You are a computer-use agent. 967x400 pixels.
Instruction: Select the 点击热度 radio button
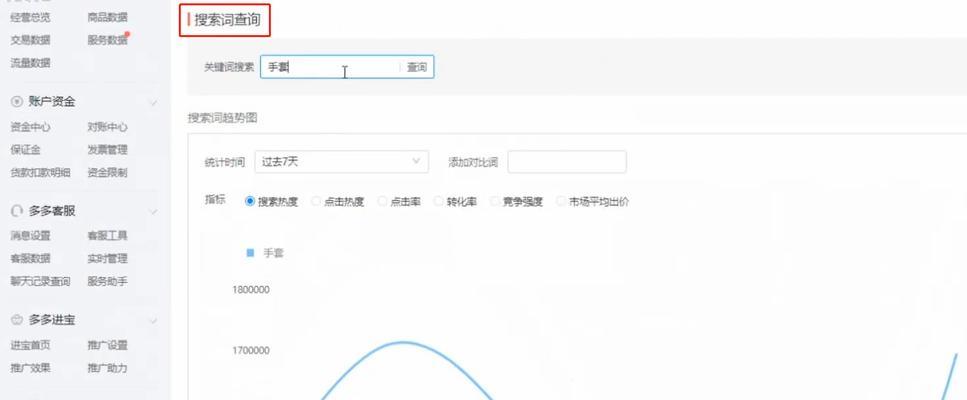coord(316,201)
